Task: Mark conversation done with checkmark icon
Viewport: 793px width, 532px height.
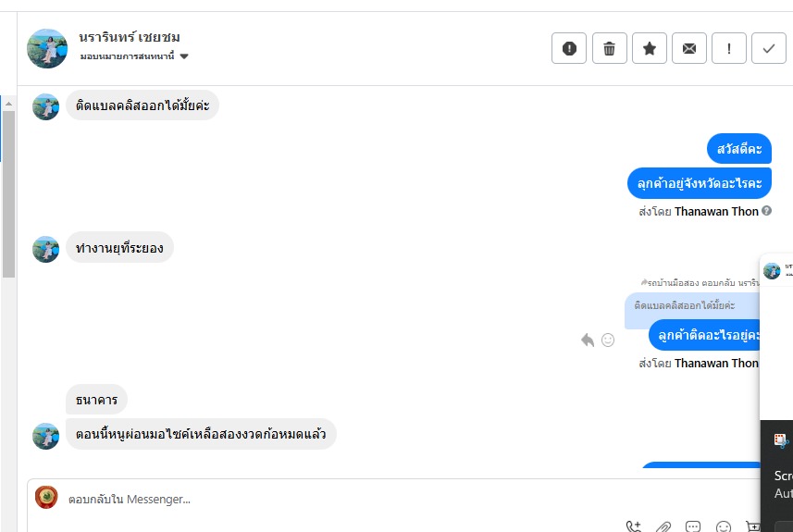Action: (769, 48)
